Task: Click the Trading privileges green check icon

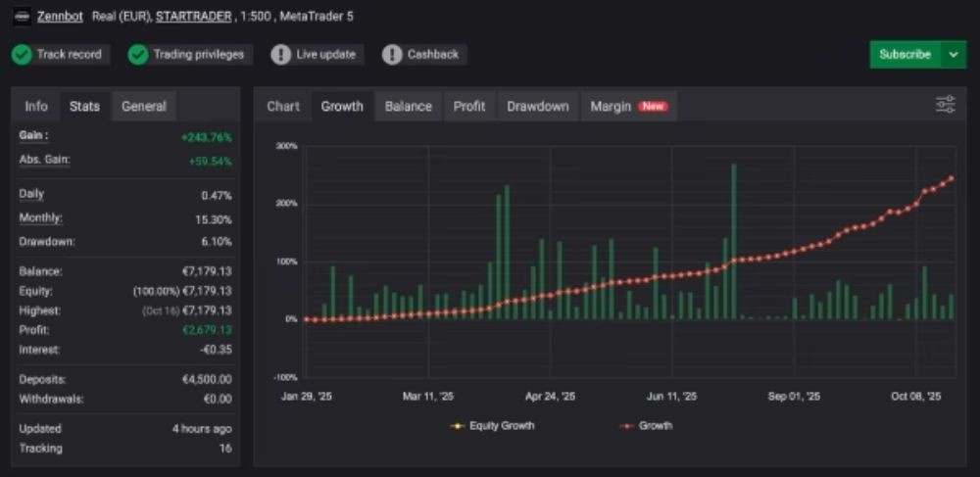Action: 138,55
